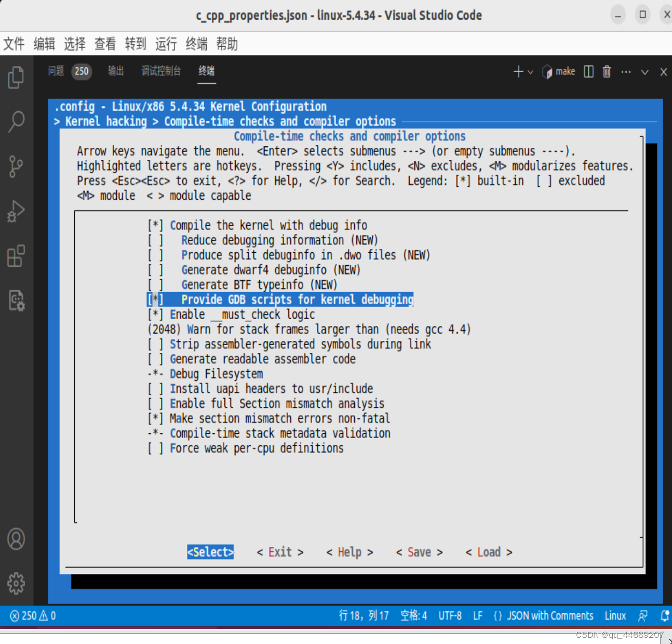Viewport: 672px width, 644px height.
Task: Open the terminal profile dropdown chevron
Action: pyautogui.click(x=530, y=72)
